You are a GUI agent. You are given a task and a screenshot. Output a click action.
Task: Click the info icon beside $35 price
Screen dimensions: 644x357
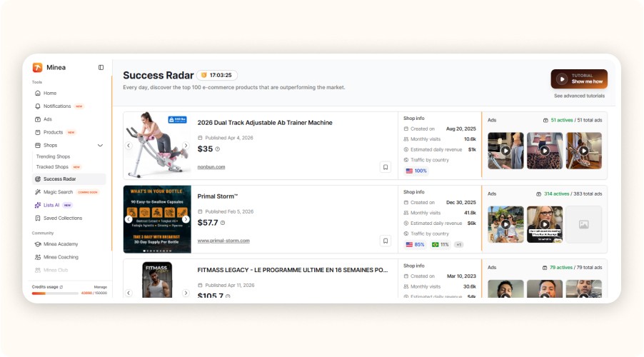click(218, 149)
